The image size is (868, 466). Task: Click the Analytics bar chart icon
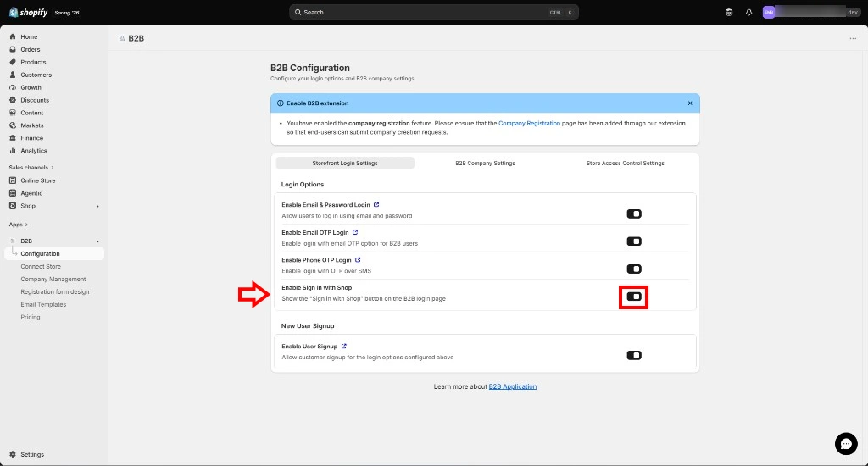13,151
